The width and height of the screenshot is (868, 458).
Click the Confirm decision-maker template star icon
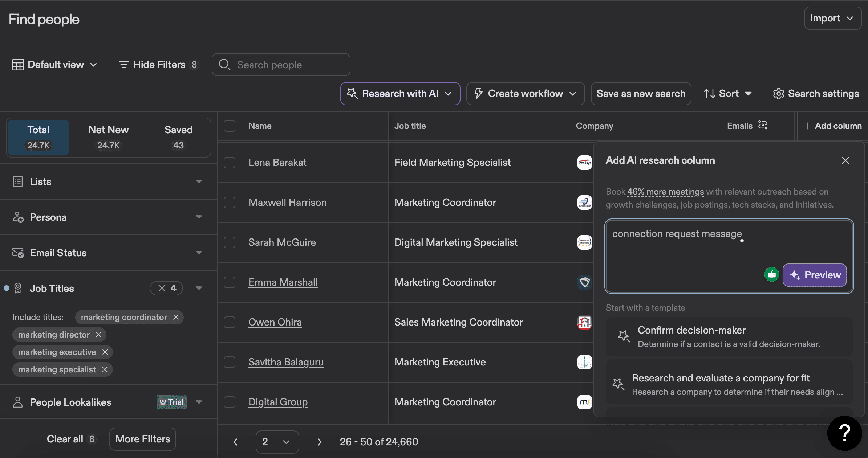623,336
